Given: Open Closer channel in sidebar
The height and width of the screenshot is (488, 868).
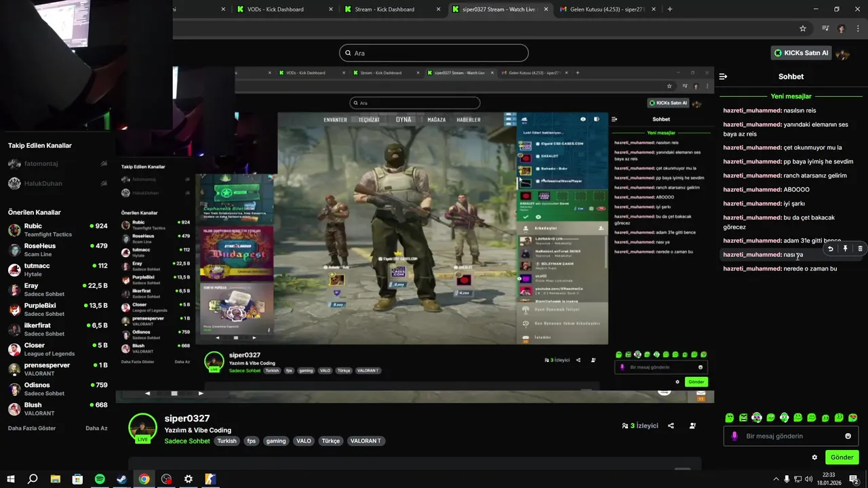Looking at the screenshot, I should coord(58,349).
